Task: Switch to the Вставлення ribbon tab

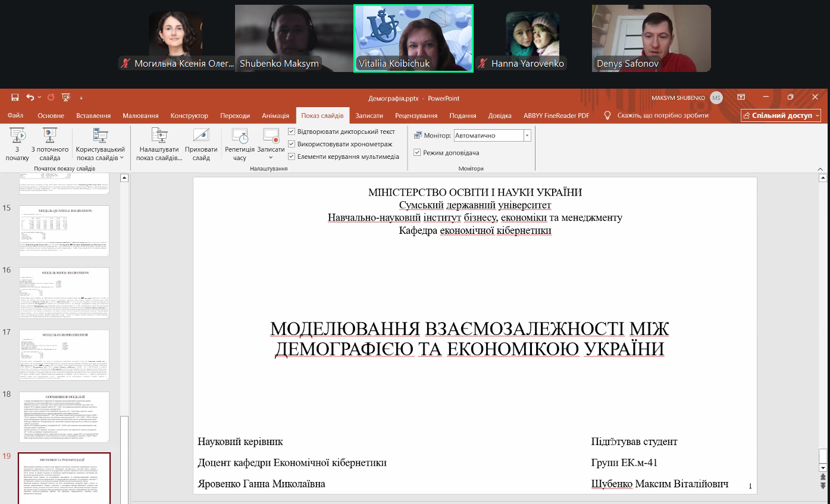Action: [x=93, y=115]
